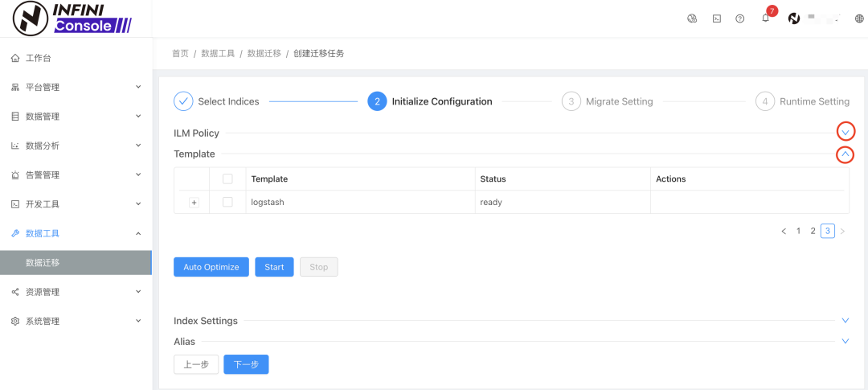
Task: Go to 数据迁移 breadcrumb link
Action: click(x=264, y=54)
